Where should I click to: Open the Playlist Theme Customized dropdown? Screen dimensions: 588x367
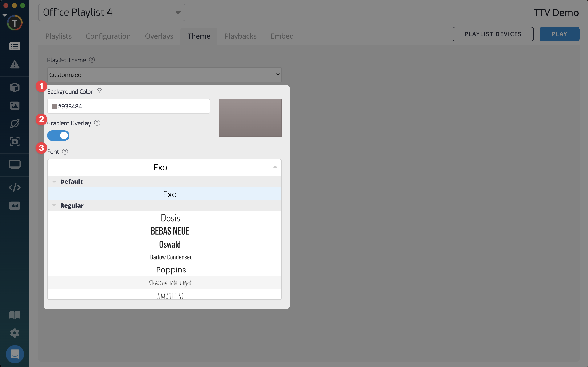(164, 75)
